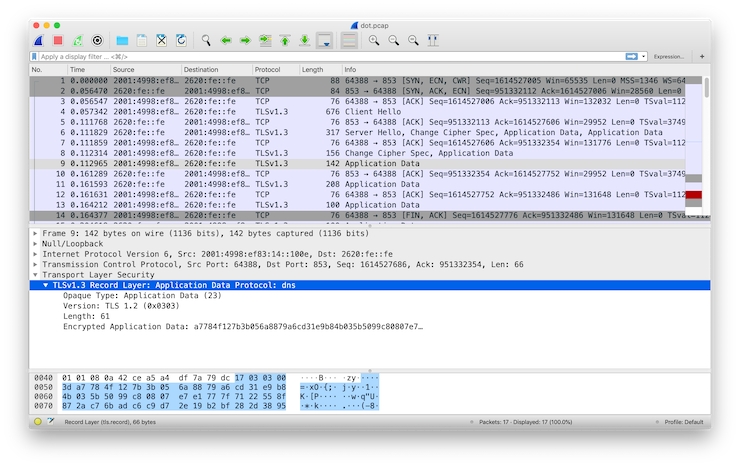
Task: Select packet 4 Client Hello
Action: [x=357, y=112]
